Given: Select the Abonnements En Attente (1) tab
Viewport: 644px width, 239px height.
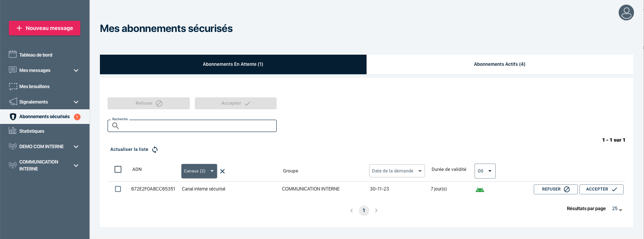Looking at the screenshot, I should pos(233,64).
